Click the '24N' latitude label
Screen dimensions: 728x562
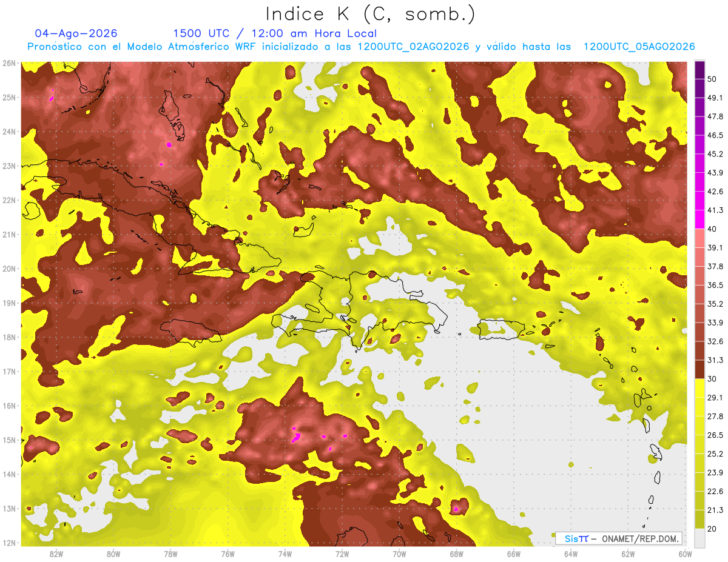pos(8,132)
